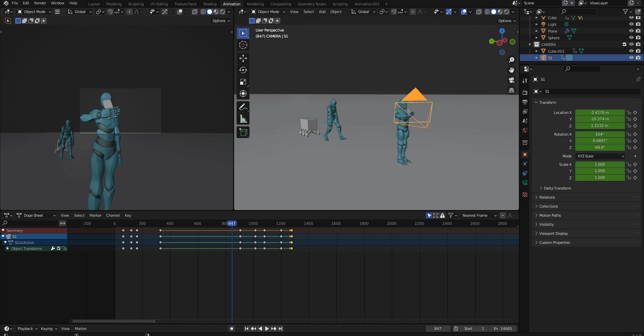Hide Light in viewport via eye icon

pos(631,24)
